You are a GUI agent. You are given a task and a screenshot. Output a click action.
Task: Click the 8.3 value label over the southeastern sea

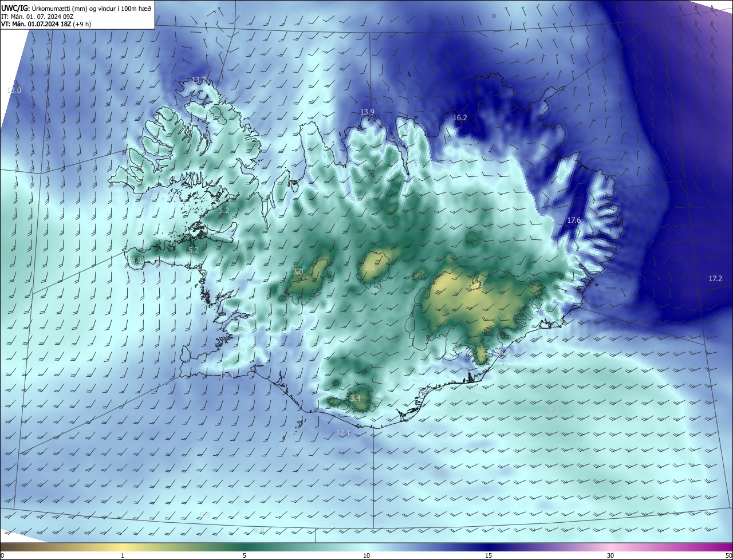[554, 411]
